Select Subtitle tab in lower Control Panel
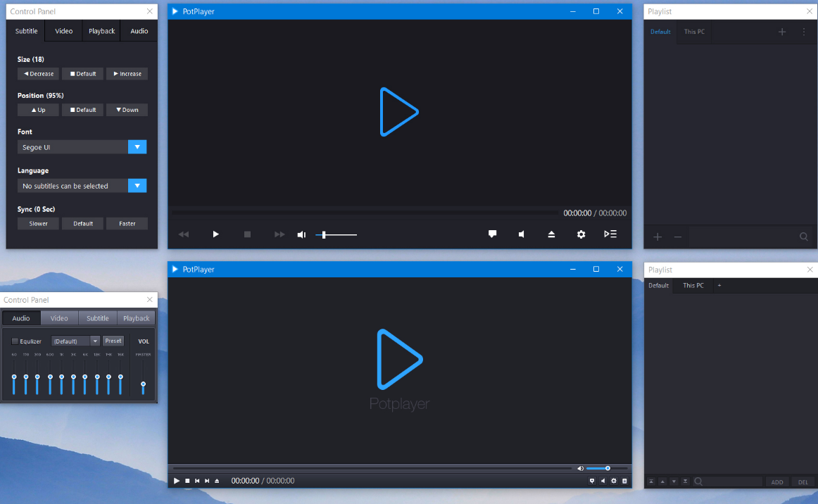Viewport: 818px width, 504px height. pos(98,318)
